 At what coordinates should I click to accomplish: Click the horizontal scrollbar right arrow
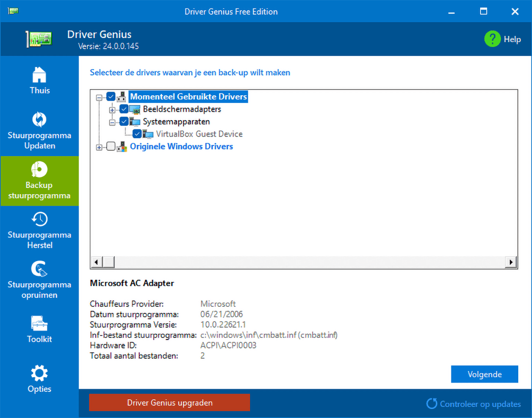click(x=511, y=262)
